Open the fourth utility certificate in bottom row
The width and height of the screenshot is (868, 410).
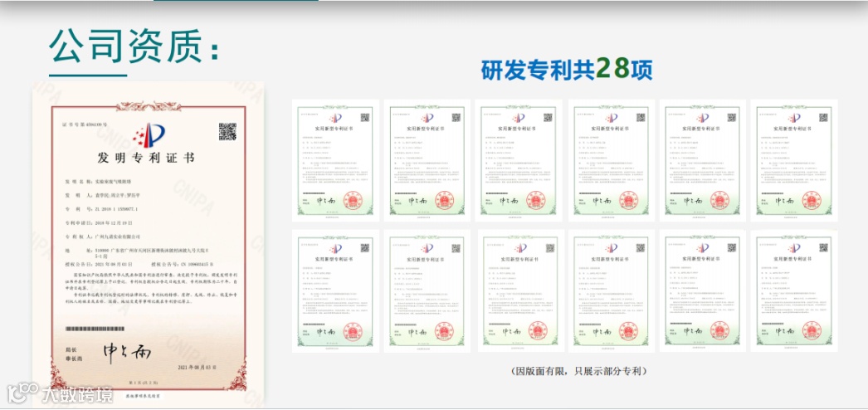(611, 291)
